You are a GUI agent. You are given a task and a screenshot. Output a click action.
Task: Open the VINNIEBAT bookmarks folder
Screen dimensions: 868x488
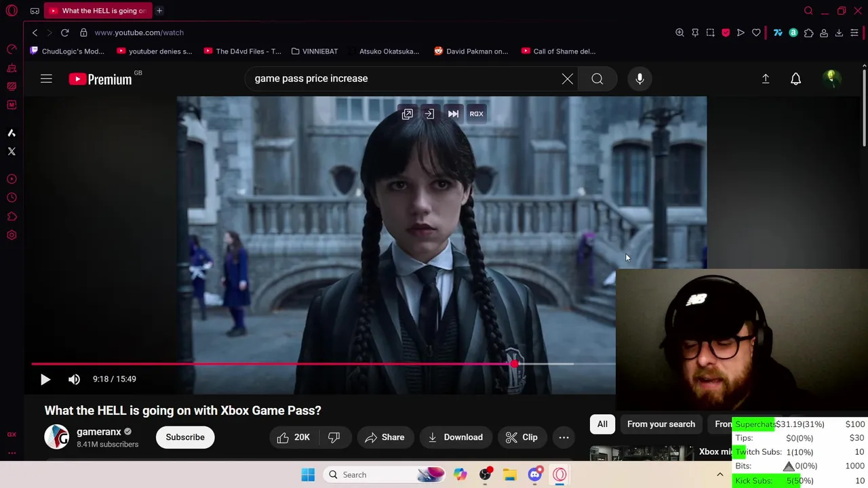315,52
